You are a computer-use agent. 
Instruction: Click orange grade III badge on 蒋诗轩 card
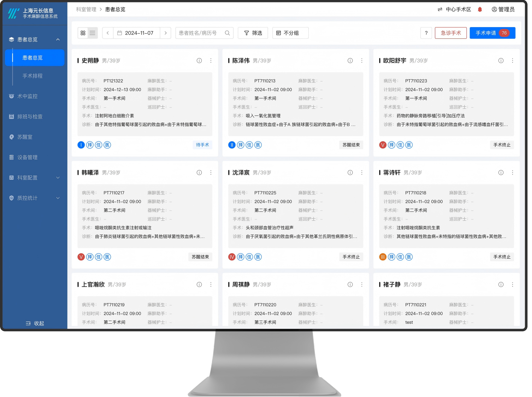383,257
